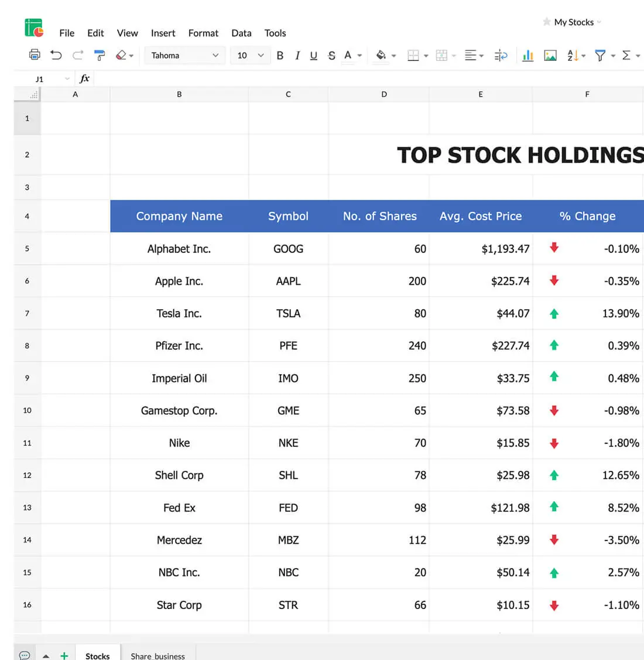Viewport: 644px width, 660px height.
Task: Toggle Strikethrough formatting
Action: pyautogui.click(x=331, y=55)
